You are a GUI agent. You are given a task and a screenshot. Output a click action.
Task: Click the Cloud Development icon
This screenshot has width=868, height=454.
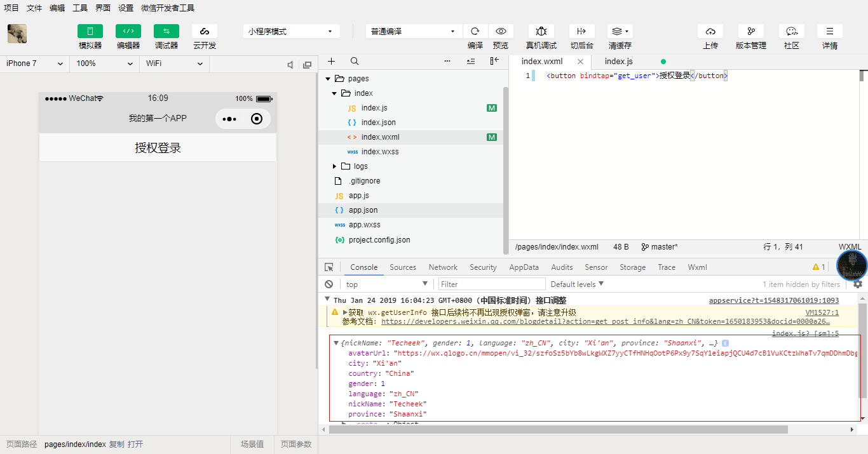(204, 31)
